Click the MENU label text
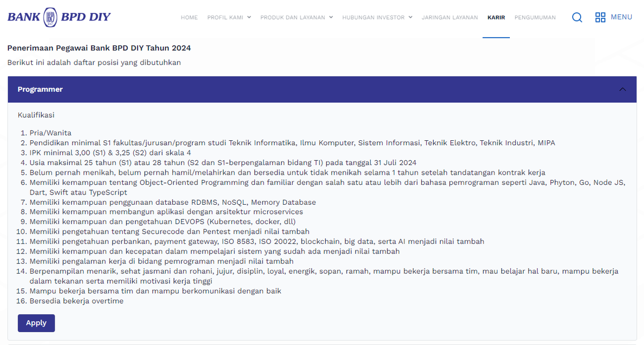 tap(621, 17)
